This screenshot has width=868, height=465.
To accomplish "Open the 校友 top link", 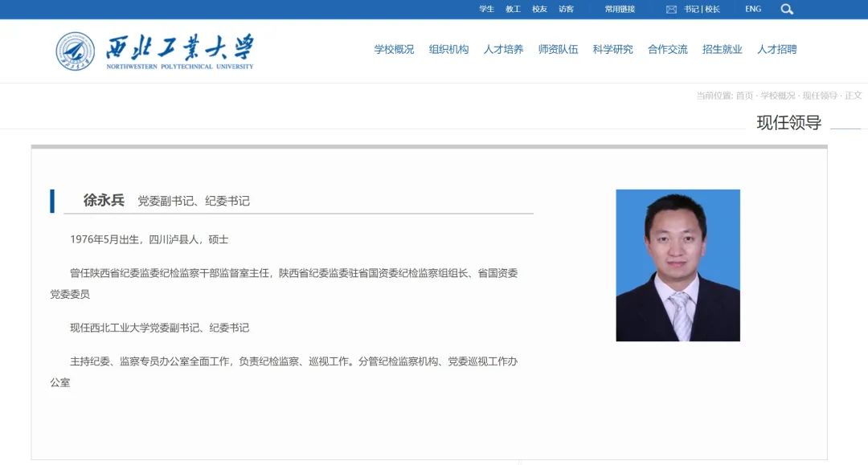I will click(539, 10).
